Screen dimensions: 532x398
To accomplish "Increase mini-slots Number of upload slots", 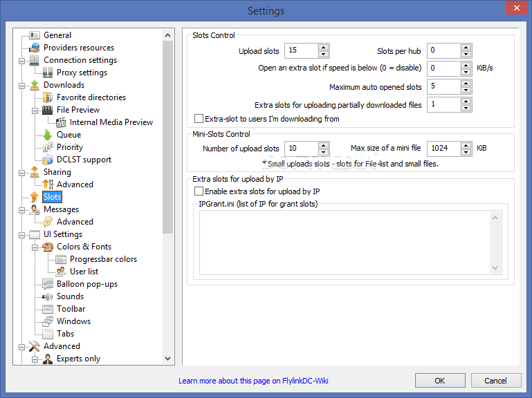I will point(324,145).
